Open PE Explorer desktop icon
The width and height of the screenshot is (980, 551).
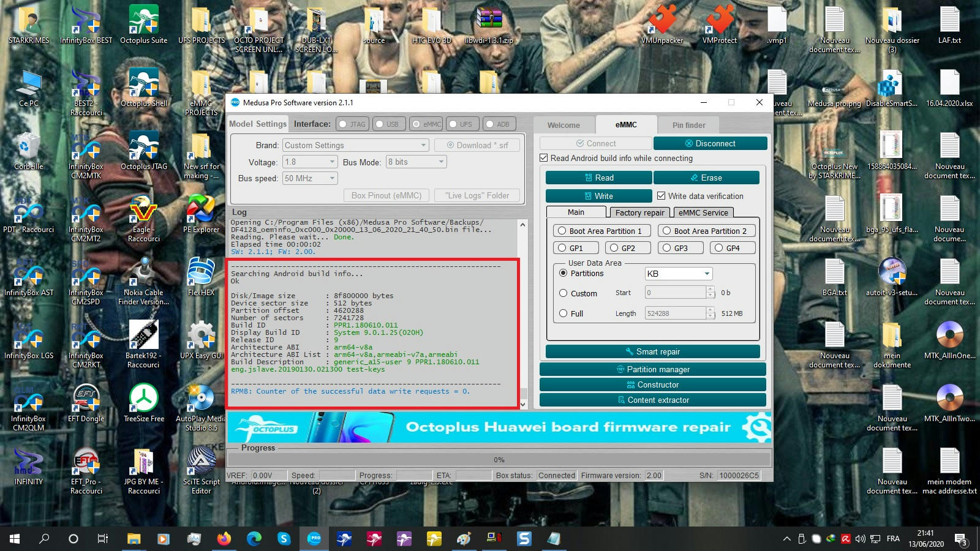(201, 212)
